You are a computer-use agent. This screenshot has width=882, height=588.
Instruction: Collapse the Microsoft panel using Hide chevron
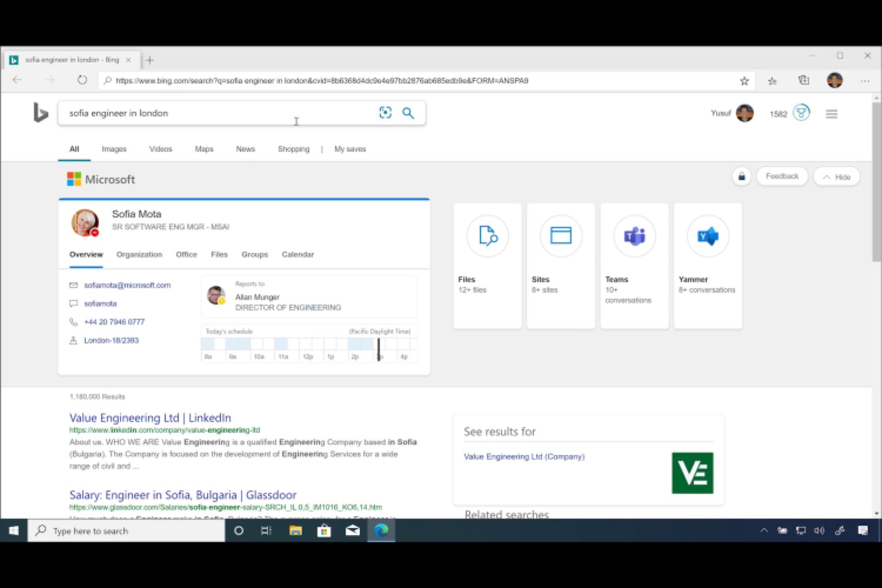tap(837, 176)
